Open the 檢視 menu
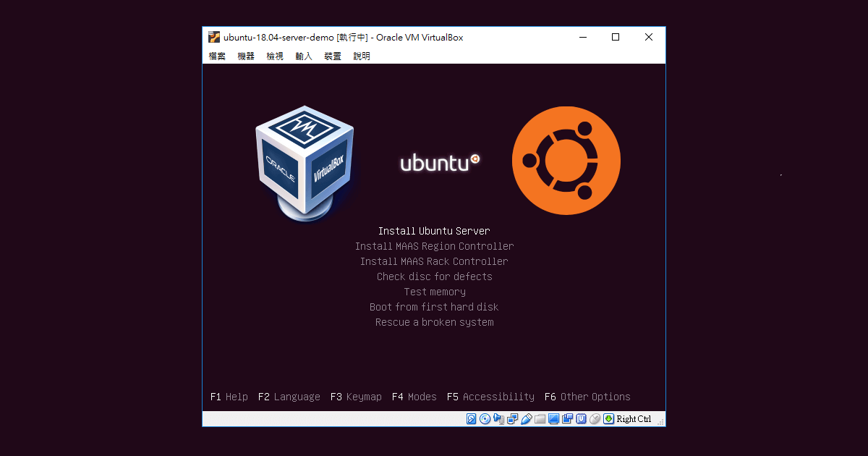 275,56
